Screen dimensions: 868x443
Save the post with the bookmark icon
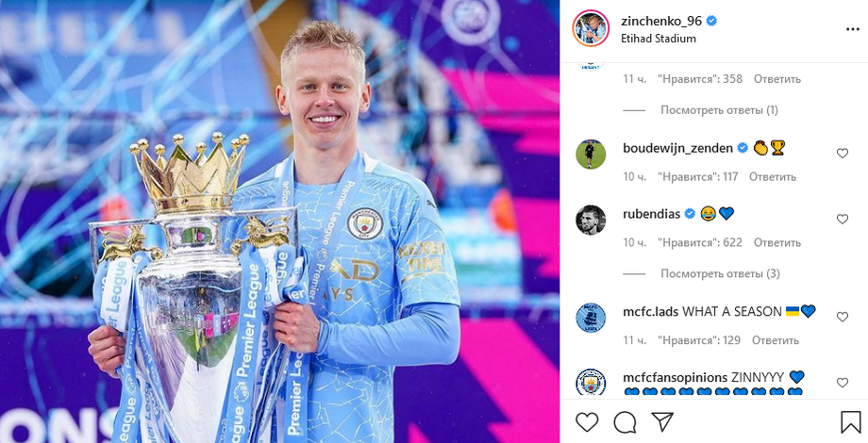[x=850, y=422]
